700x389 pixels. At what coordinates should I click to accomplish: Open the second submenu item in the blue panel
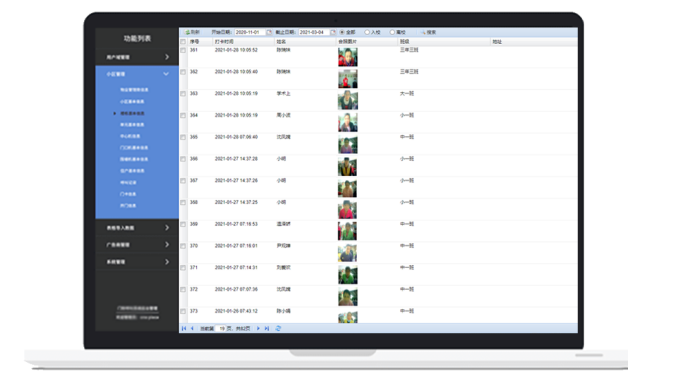click(x=132, y=102)
